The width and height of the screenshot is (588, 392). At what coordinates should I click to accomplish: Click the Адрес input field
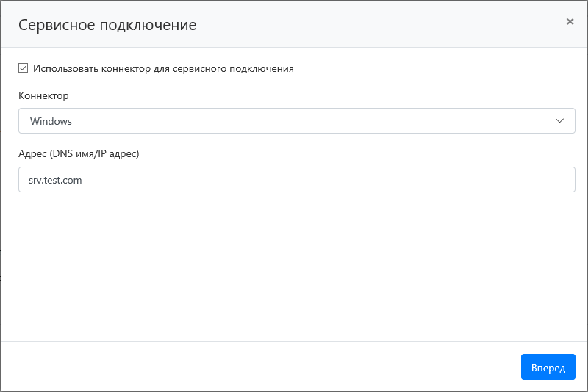coord(296,179)
